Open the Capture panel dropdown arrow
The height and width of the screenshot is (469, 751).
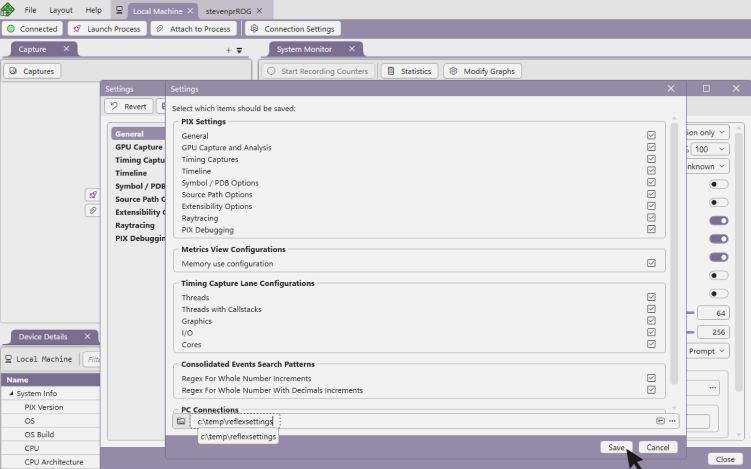point(239,49)
